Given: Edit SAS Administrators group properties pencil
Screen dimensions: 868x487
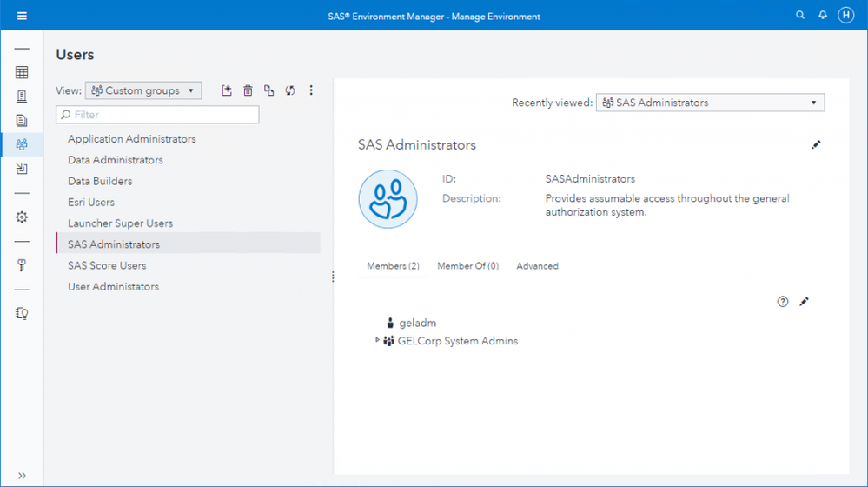Looking at the screenshot, I should tap(816, 145).
